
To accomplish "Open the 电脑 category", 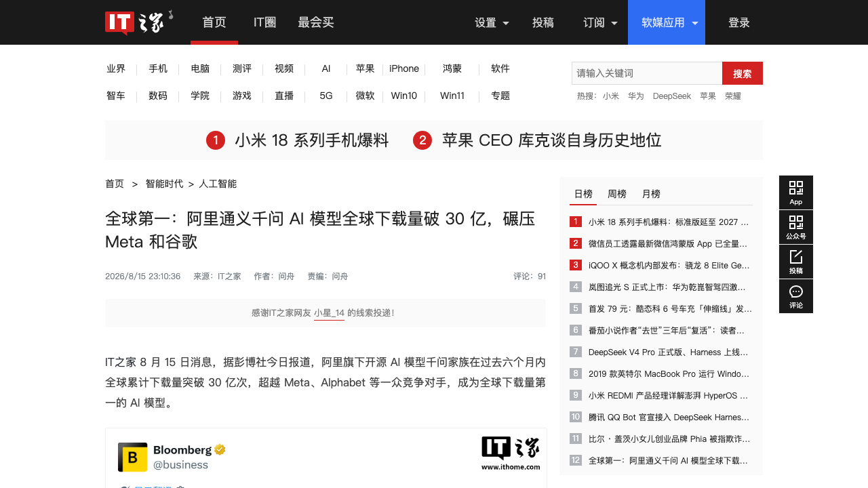I will tap(200, 68).
